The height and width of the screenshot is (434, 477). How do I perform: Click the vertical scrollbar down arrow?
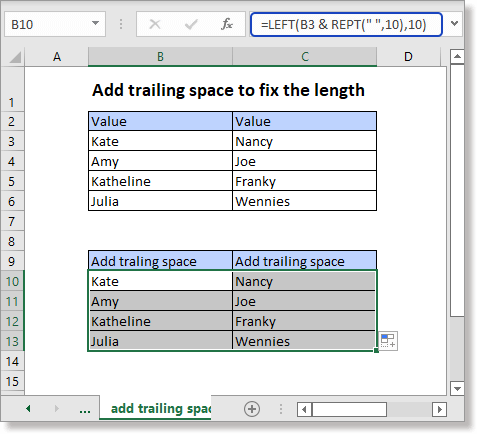(x=457, y=389)
